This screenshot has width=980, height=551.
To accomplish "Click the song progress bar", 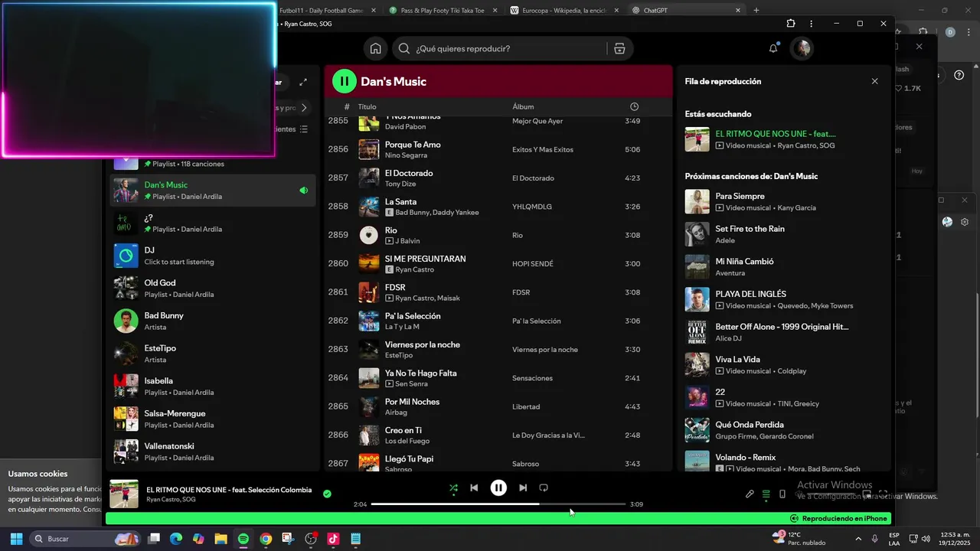I will [x=498, y=504].
